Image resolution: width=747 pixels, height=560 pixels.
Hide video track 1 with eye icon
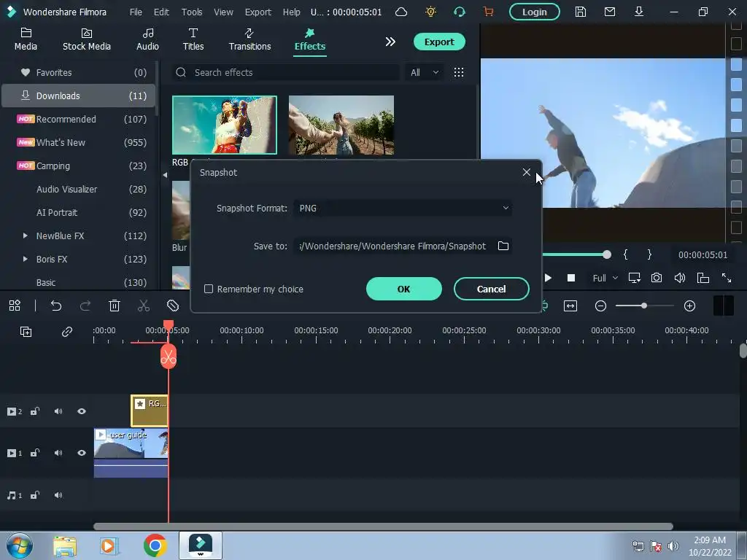(x=82, y=452)
